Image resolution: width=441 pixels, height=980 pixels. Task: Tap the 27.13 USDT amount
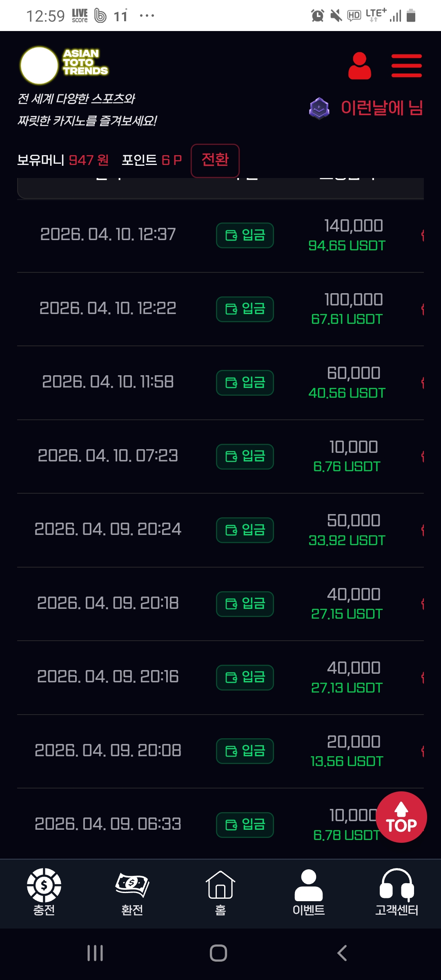[x=347, y=688]
